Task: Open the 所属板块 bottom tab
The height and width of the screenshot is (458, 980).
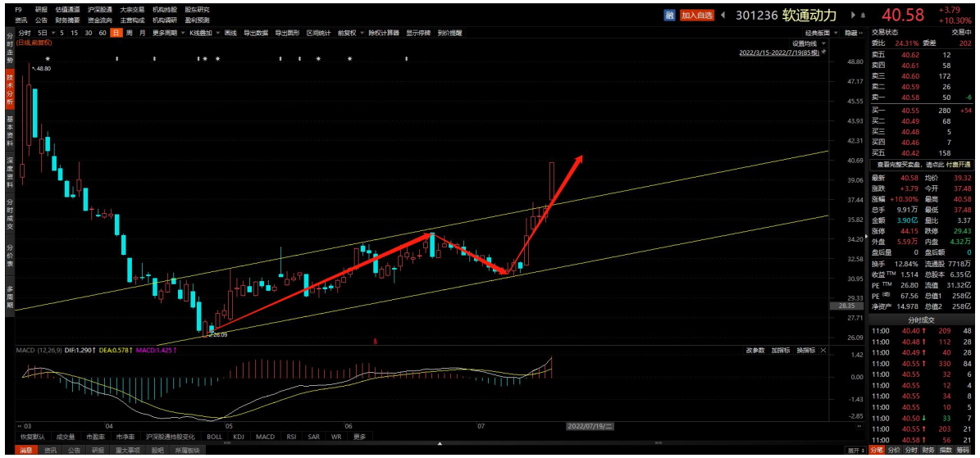Action: [x=188, y=449]
